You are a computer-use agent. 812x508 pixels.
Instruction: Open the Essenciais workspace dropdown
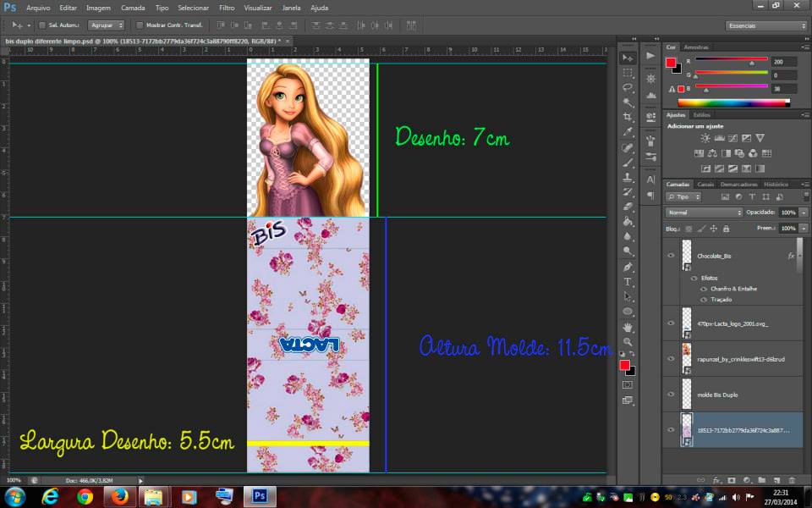coord(766,25)
